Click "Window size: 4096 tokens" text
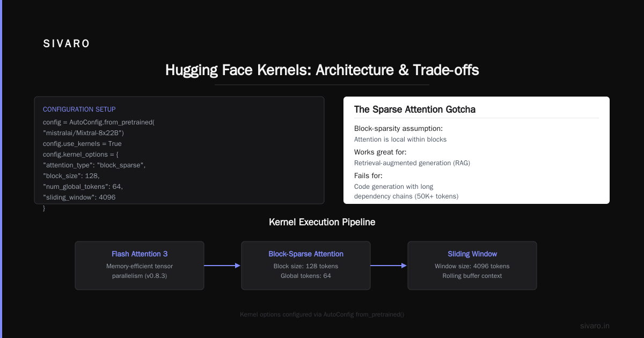644x338 pixels. click(472, 266)
